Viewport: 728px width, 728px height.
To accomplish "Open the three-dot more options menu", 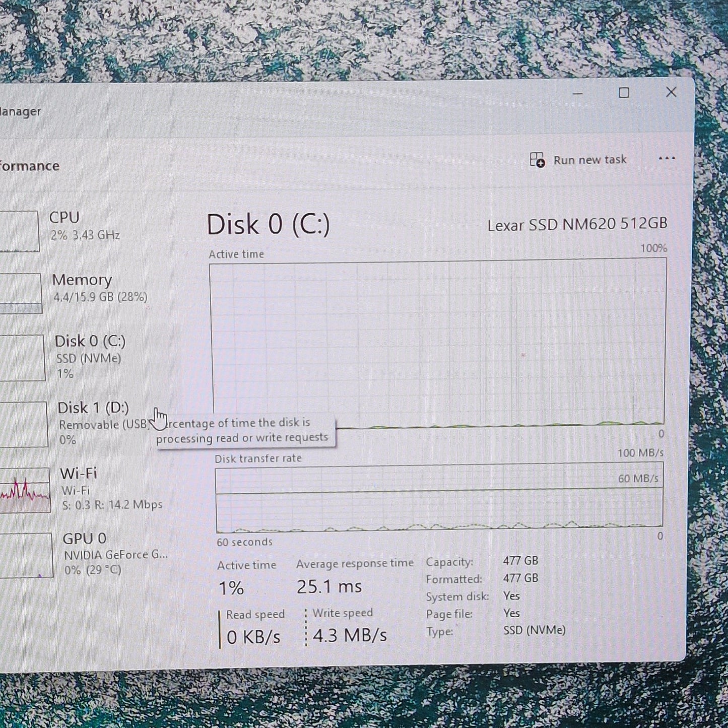I will pyautogui.click(x=667, y=158).
